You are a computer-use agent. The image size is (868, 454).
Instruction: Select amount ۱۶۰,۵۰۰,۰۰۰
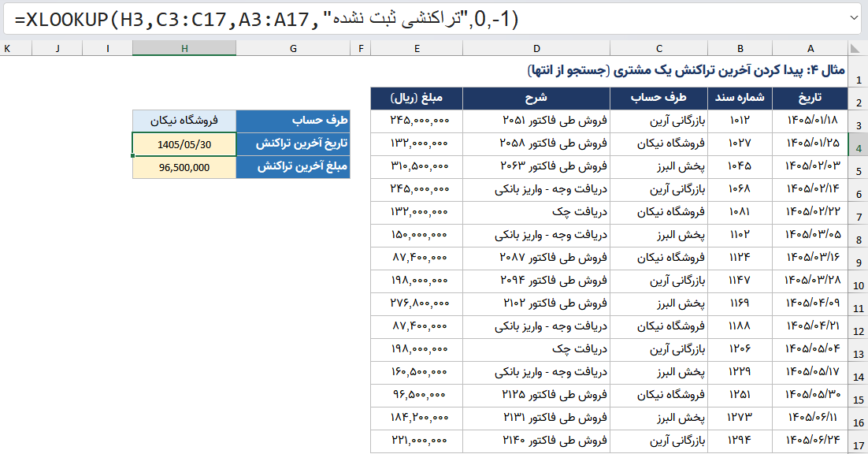click(x=417, y=373)
